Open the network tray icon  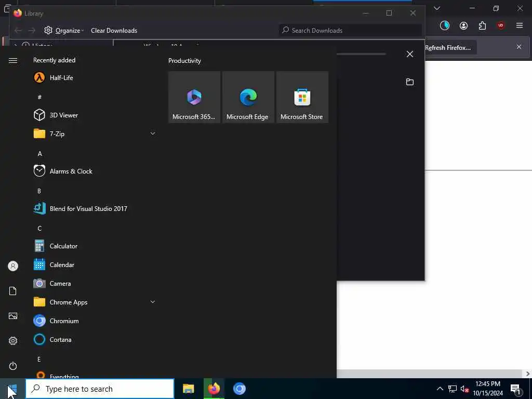453,389
